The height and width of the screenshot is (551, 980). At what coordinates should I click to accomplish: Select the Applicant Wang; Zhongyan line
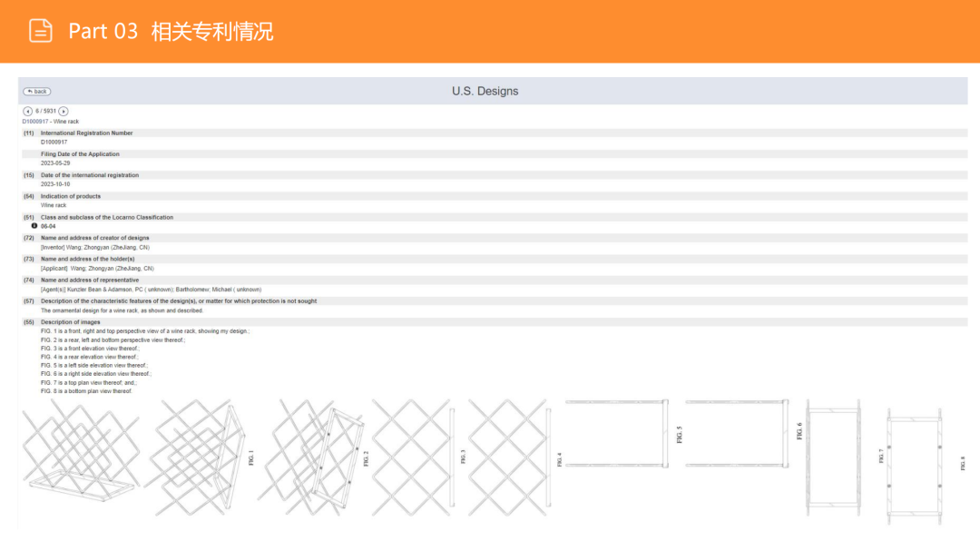click(x=97, y=269)
